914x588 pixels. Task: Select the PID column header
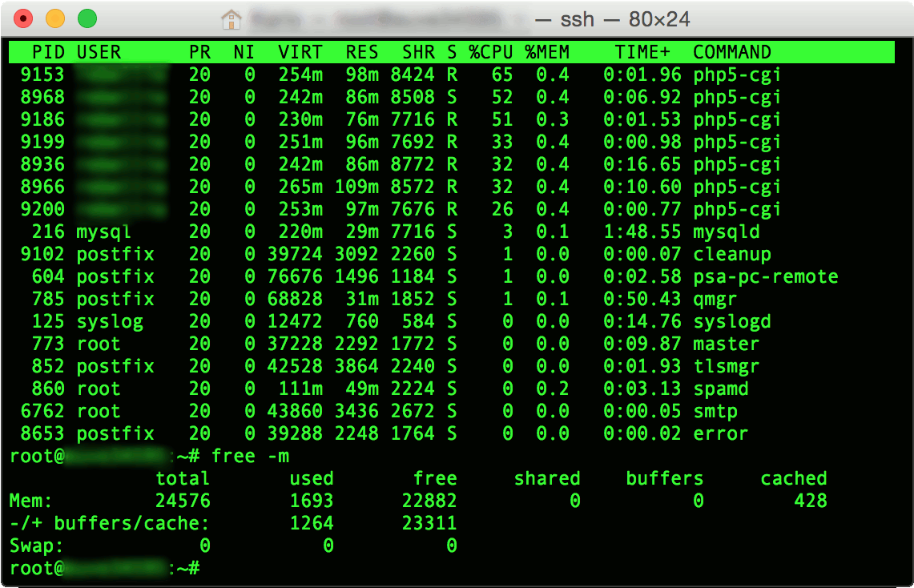pyautogui.click(x=50, y=51)
